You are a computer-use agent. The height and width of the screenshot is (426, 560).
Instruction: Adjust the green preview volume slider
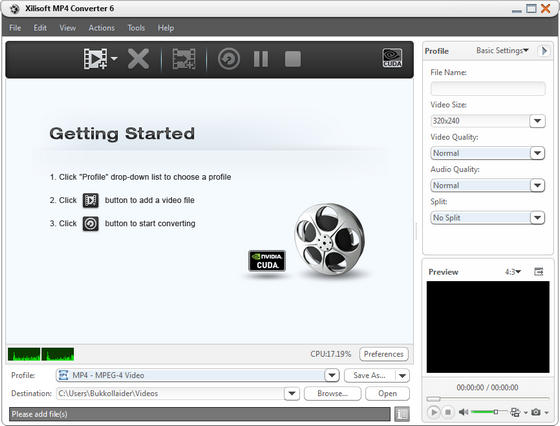489,412
